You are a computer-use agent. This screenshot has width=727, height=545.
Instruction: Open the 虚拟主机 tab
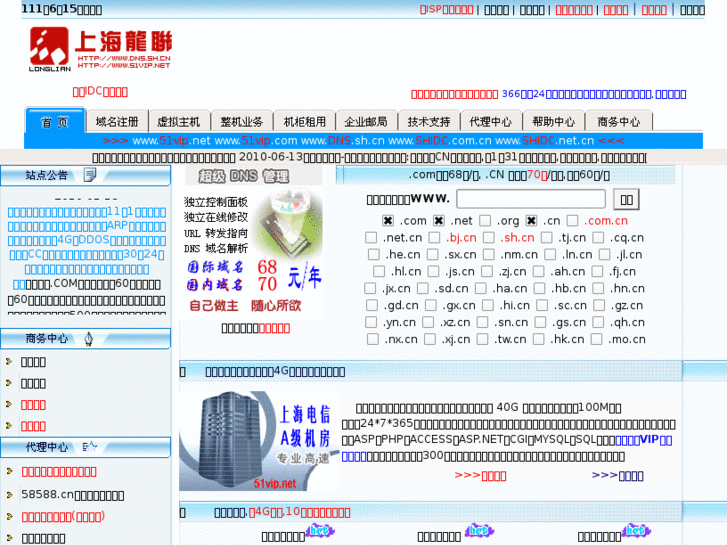click(179, 122)
